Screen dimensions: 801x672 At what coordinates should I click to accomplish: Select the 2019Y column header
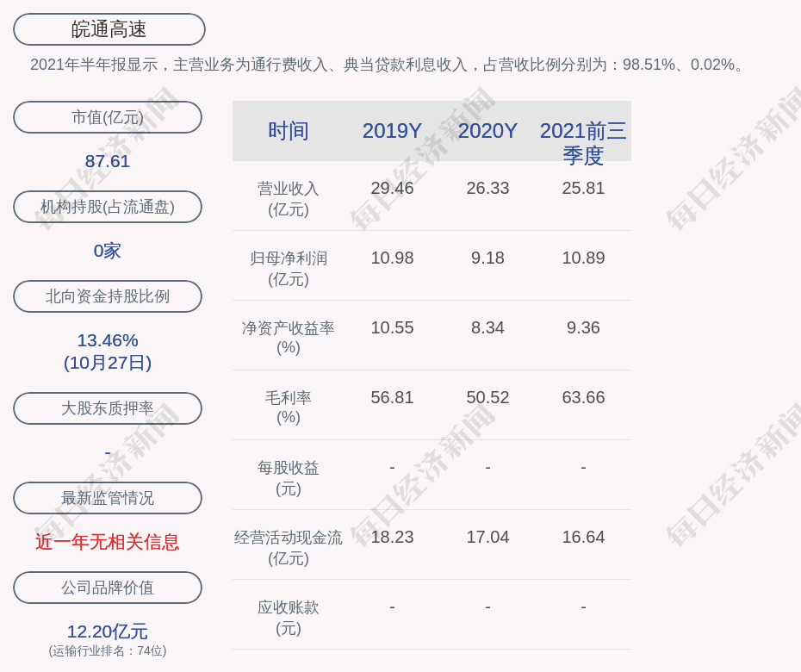393,131
